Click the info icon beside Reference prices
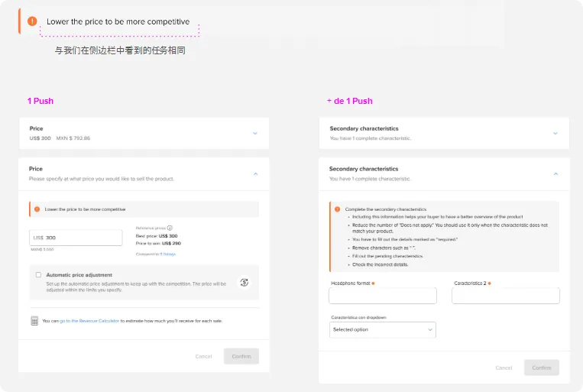 point(170,228)
